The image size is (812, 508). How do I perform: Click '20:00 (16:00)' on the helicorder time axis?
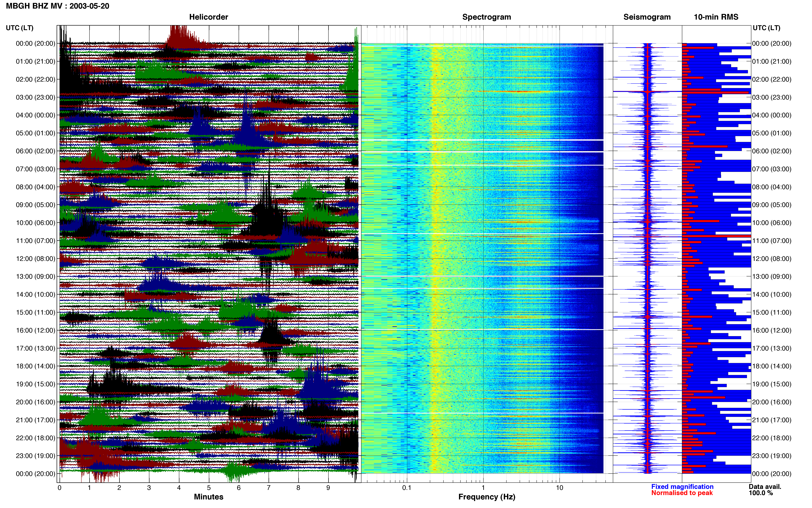36,402
